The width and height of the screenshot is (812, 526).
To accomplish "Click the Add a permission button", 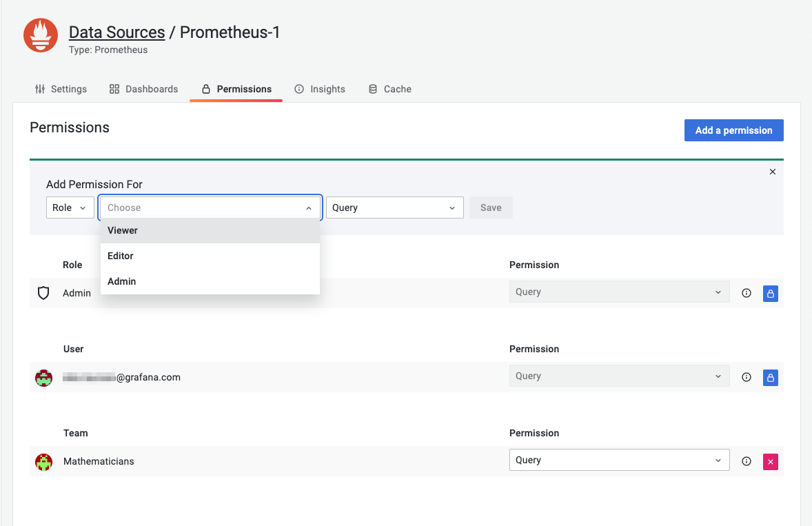I will point(733,130).
